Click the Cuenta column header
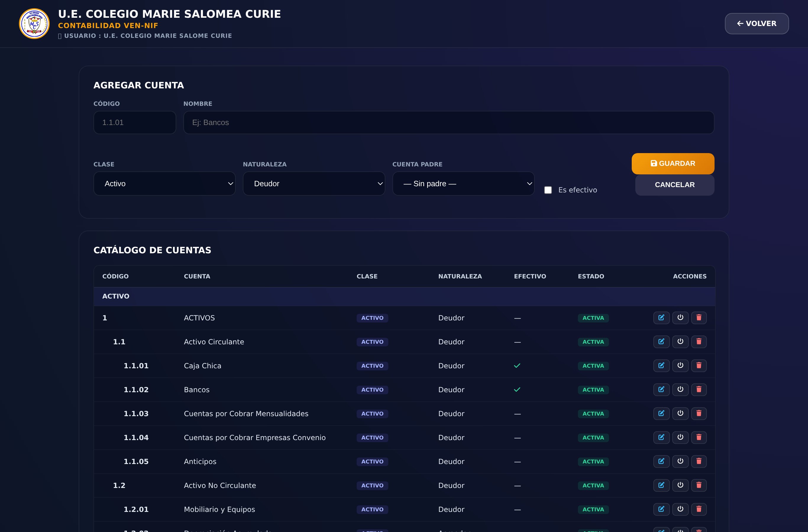The height and width of the screenshot is (532, 808). (x=197, y=276)
